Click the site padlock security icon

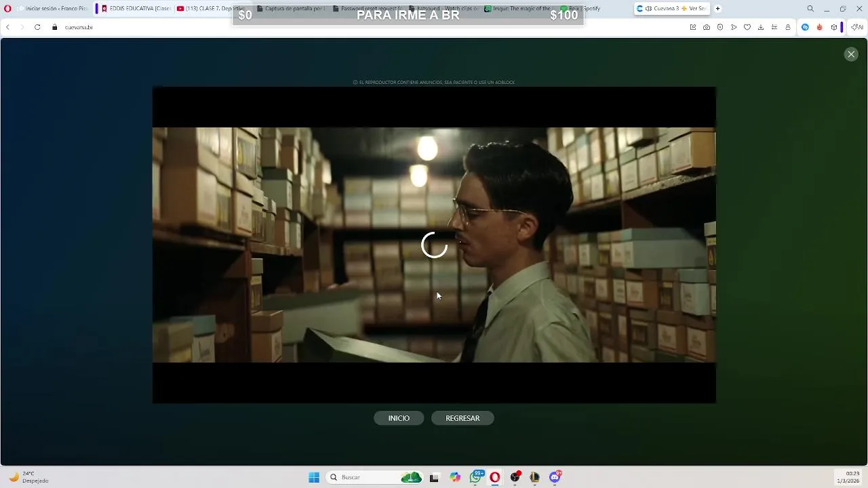click(x=55, y=27)
